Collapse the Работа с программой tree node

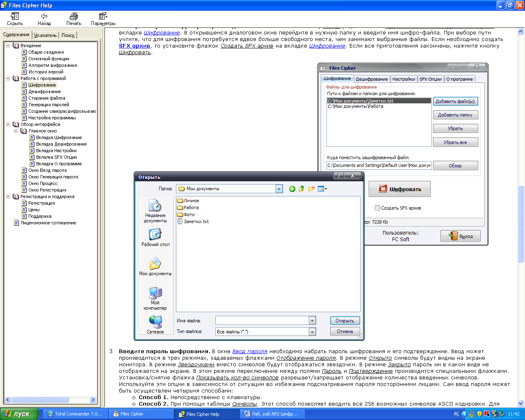point(8,78)
